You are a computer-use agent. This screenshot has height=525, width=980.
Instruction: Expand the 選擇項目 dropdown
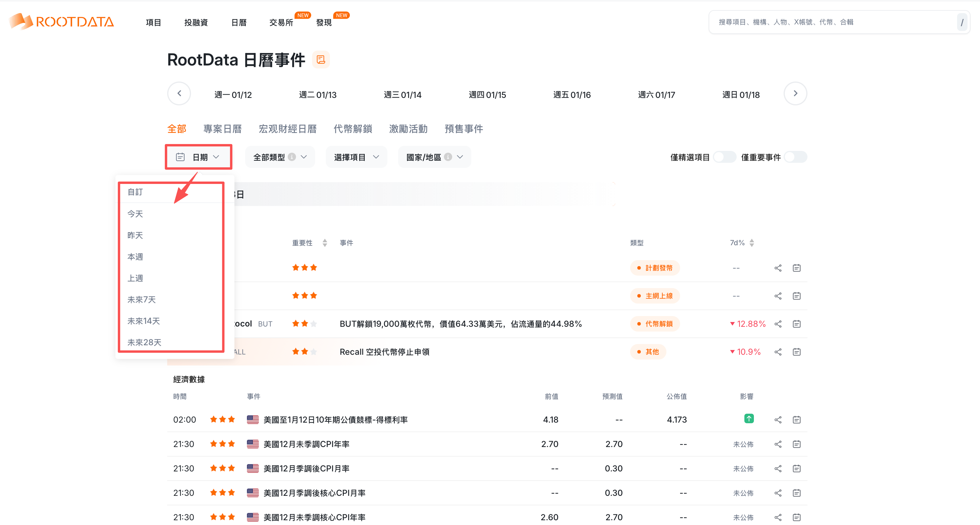(356, 157)
